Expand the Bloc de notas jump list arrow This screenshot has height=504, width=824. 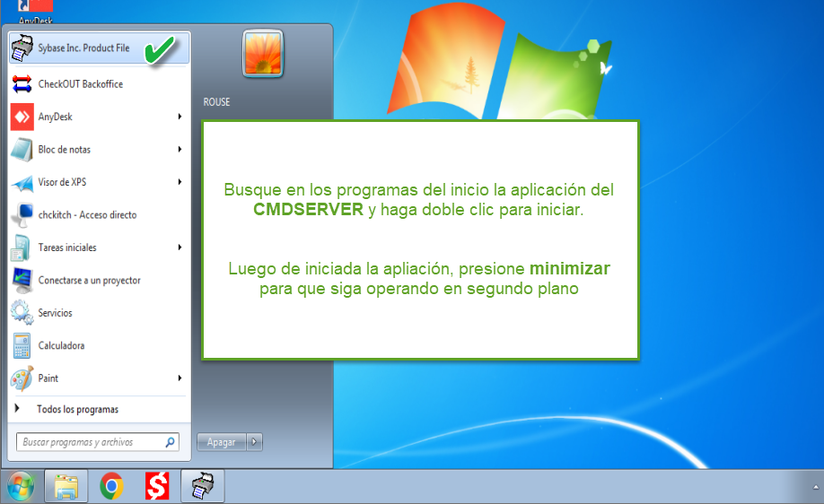tap(180, 150)
